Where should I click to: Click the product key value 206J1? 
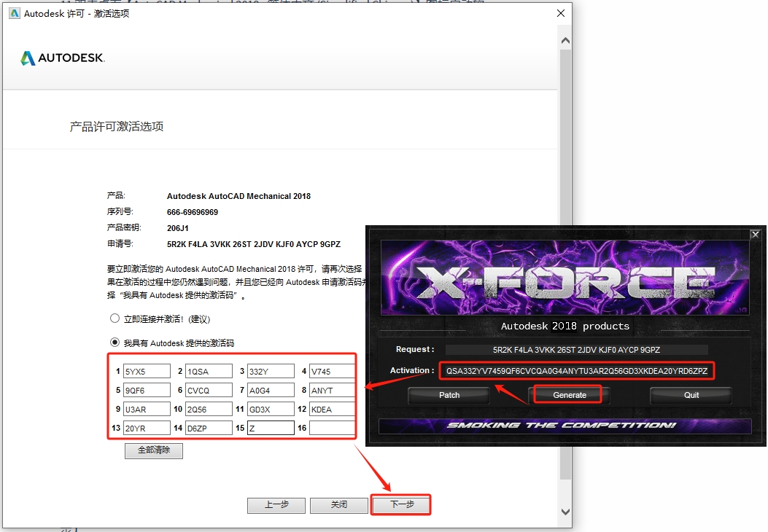point(178,228)
